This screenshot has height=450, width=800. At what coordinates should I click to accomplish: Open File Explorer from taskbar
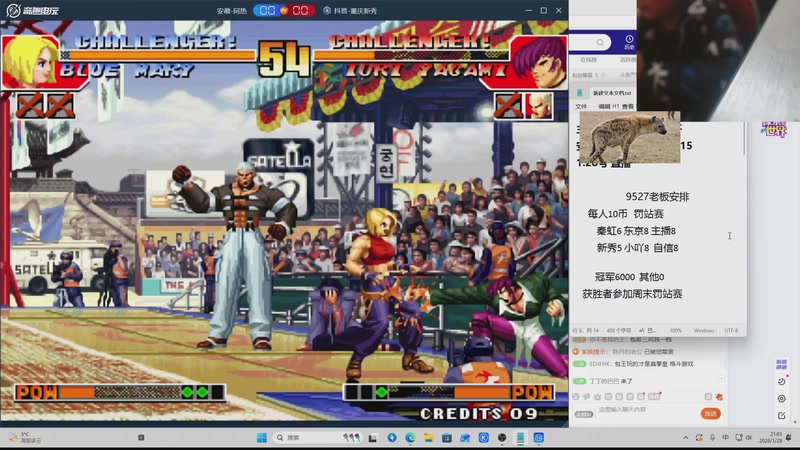pos(429,438)
